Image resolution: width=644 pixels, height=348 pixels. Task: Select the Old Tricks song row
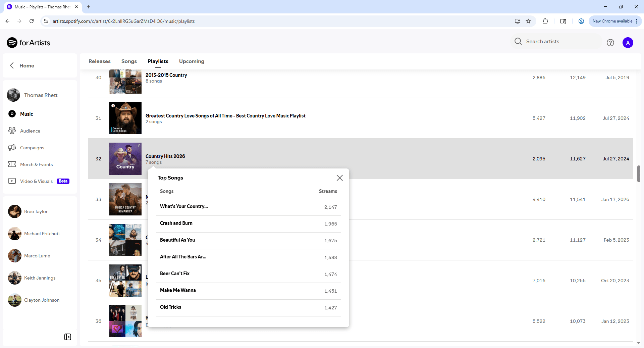249,308
